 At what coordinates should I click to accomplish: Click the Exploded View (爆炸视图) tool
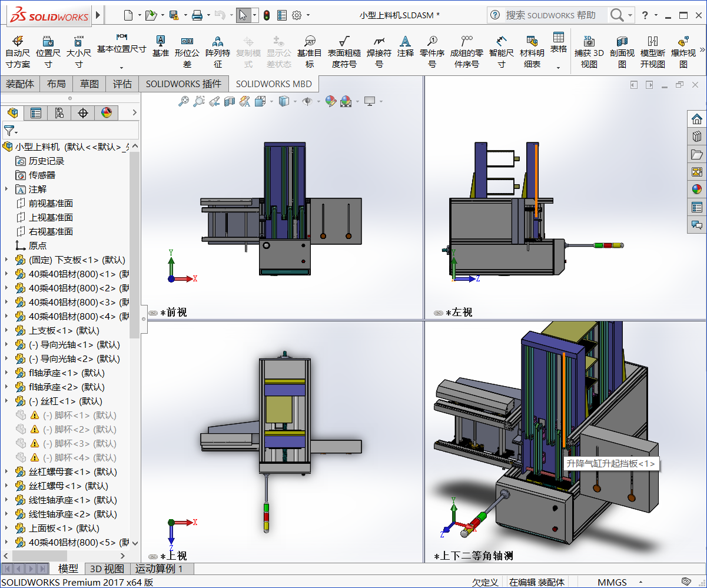click(x=683, y=51)
